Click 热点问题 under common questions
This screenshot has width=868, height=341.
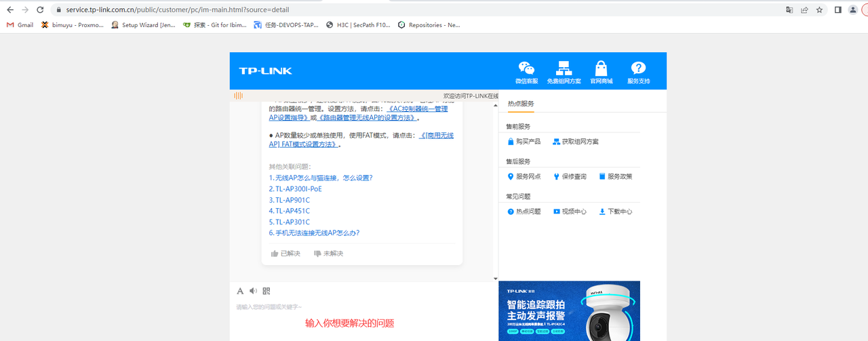[524, 212]
